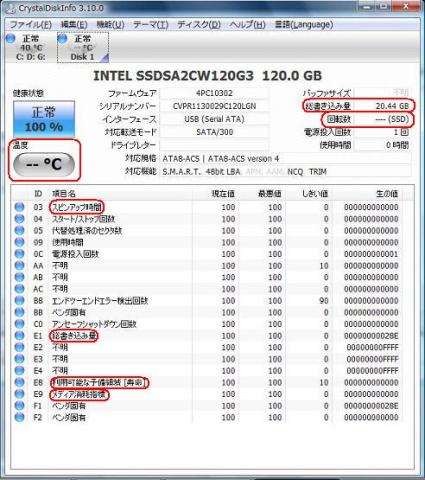Click status orb for row AA
425x480 pixels.
(20, 265)
